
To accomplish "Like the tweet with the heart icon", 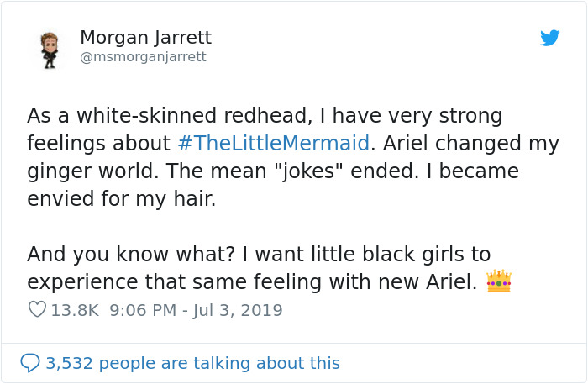I will (x=37, y=310).
